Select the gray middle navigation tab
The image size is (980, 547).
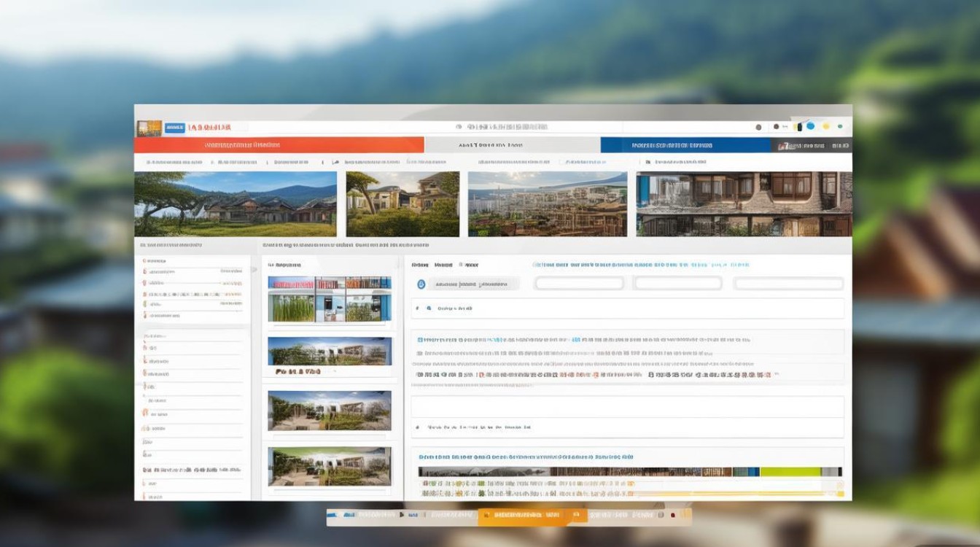(x=512, y=145)
